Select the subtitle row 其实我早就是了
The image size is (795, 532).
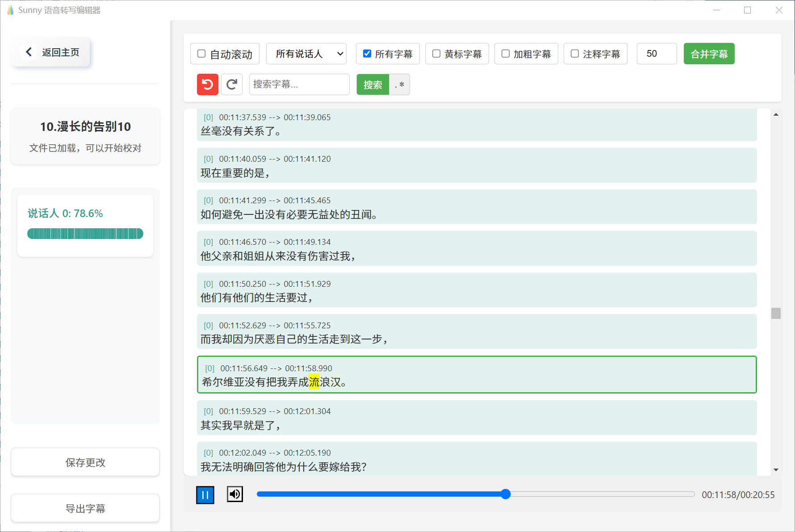[477, 418]
